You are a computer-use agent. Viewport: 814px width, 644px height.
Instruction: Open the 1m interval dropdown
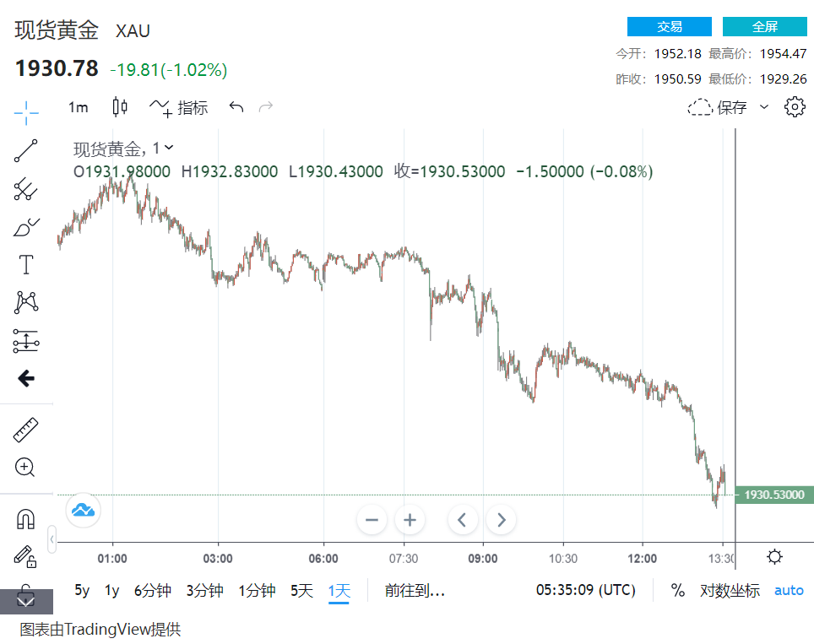click(x=79, y=107)
